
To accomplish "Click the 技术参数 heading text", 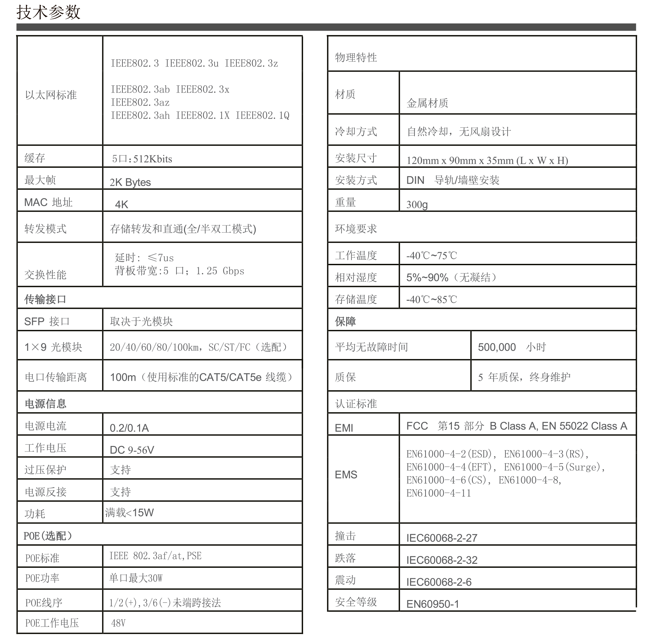I will point(49,13).
